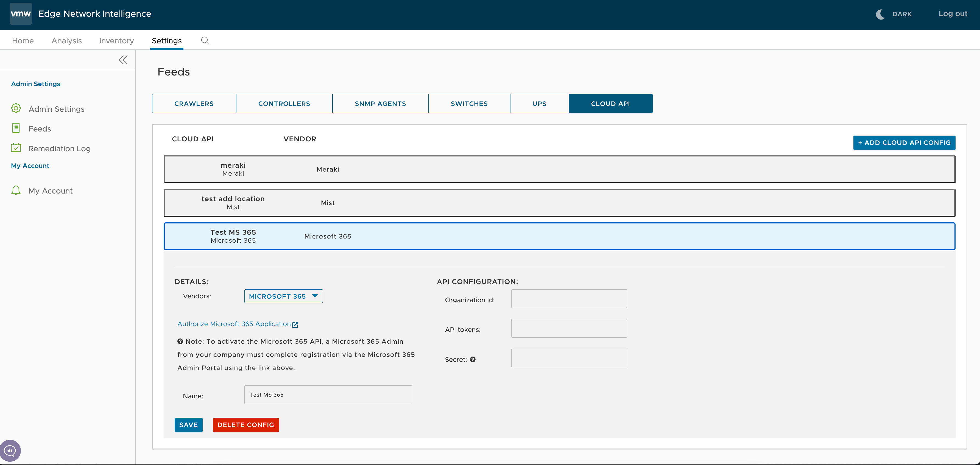Image resolution: width=980 pixels, height=465 pixels.
Task: Click the search magnifier icon
Action: pyautogui.click(x=204, y=40)
